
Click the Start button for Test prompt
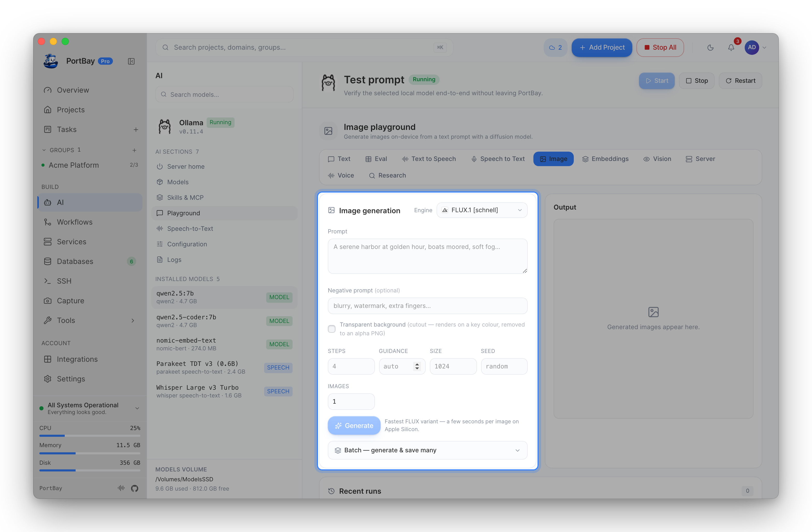click(657, 81)
